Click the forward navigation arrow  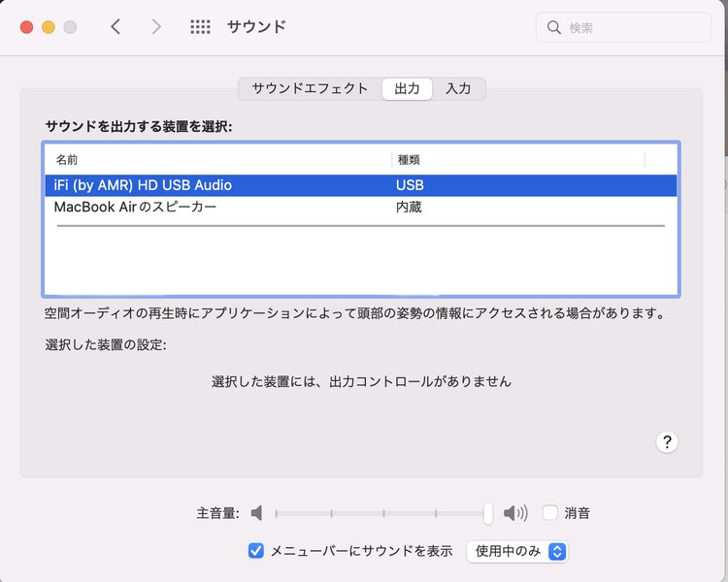156,27
